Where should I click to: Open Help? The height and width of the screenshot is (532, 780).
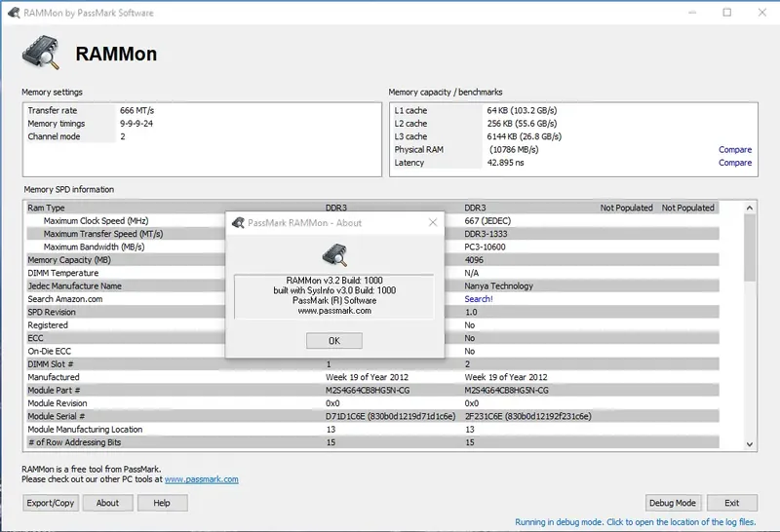click(x=162, y=503)
